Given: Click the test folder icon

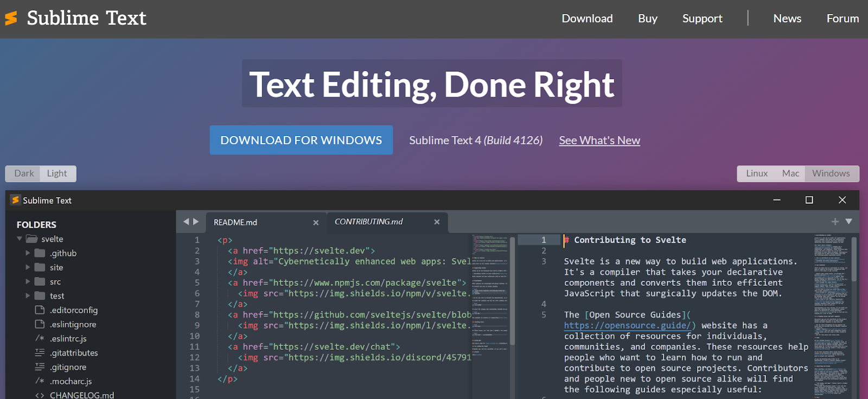Looking at the screenshot, I should pyautogui.click(x=40, y=295).
